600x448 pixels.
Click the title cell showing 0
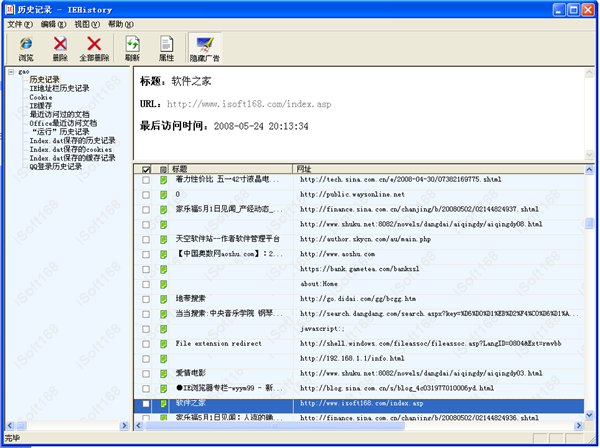point(178,195)
